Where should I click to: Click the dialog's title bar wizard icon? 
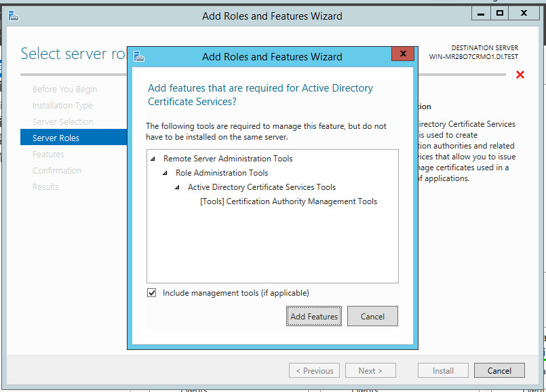point(139,57)
